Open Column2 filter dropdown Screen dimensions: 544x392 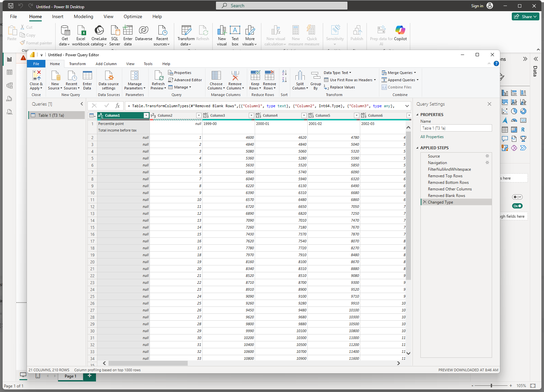[199, 115]
